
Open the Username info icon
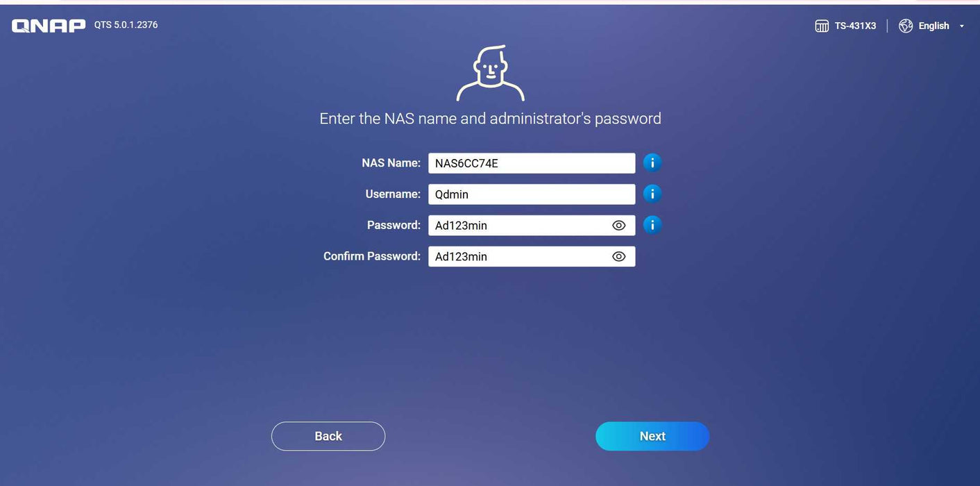point(652,194)
